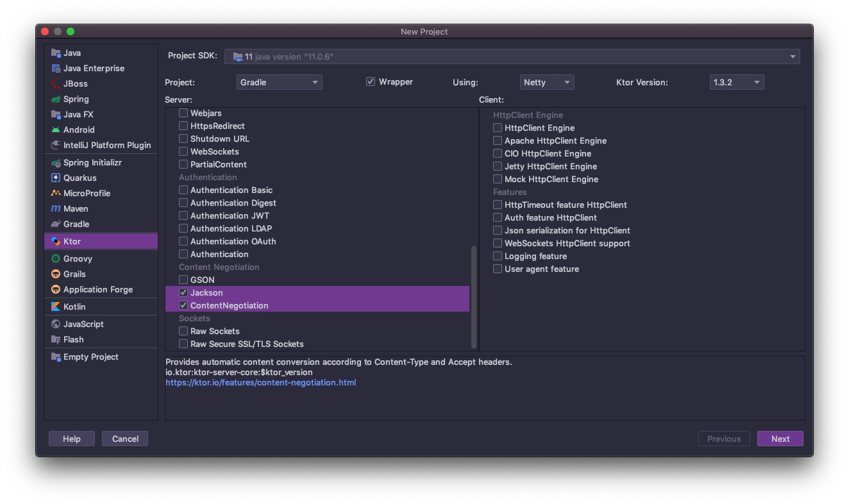This screenshot has width=849, height=504.
Task: Select the Quarkus icon
Action: pyautogui.click(x=56, y=178)
